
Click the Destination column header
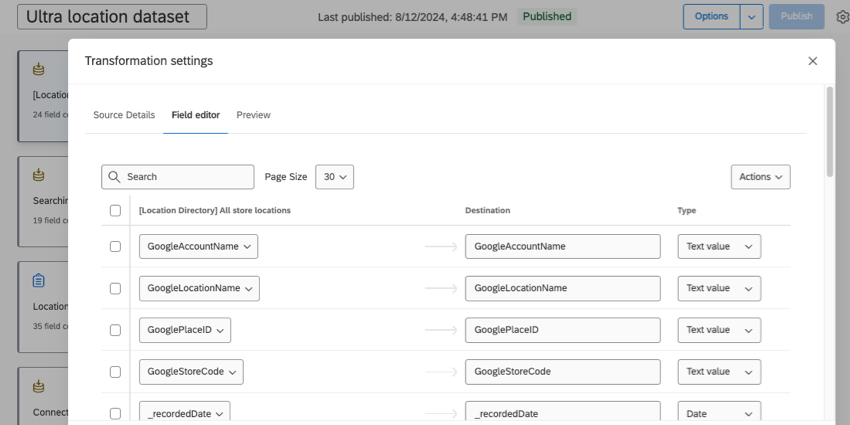[487, 210]
